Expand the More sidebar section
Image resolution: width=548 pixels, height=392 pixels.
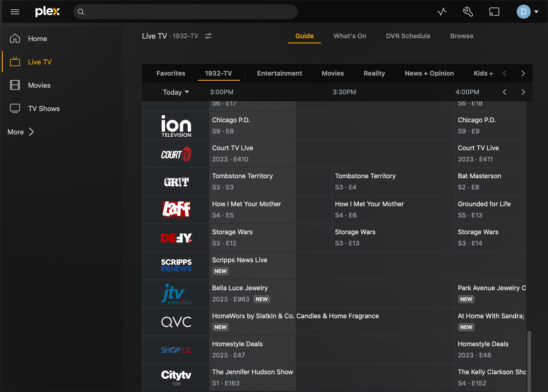[x=21, y=132]
